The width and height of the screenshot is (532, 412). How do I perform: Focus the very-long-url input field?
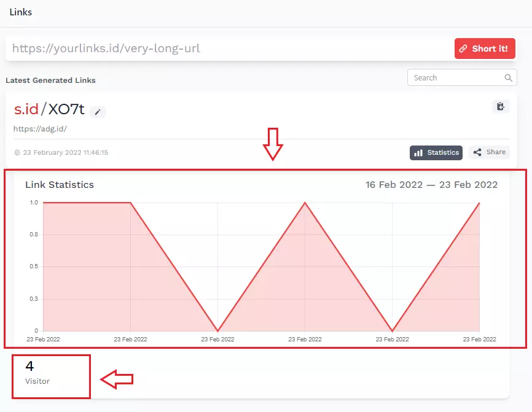(x=227, y=49)
